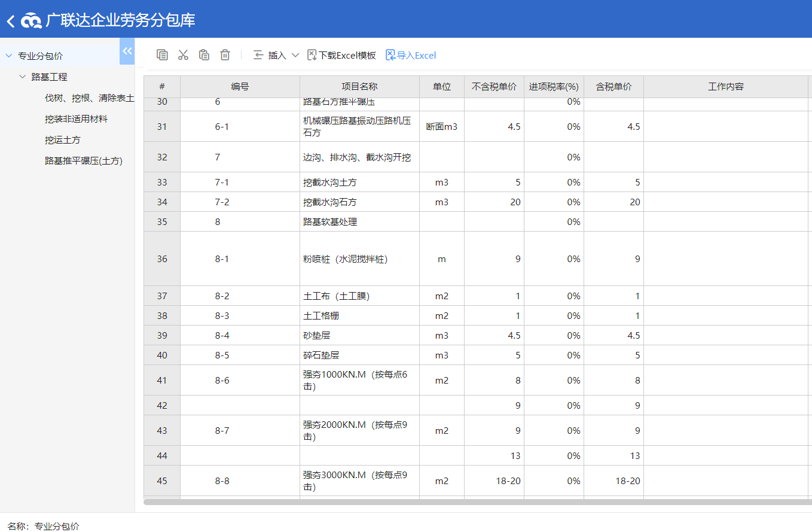Collapse the 路基工程 tree node

pos(23,77)
